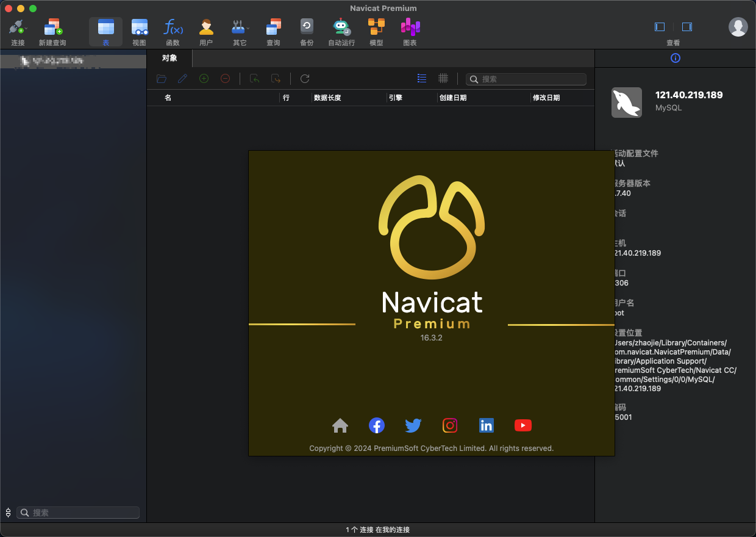The height and width of the screenshot is (537, 756).
Task: Click the MySQL dolphin connection icon
Action: pos(627,102)
